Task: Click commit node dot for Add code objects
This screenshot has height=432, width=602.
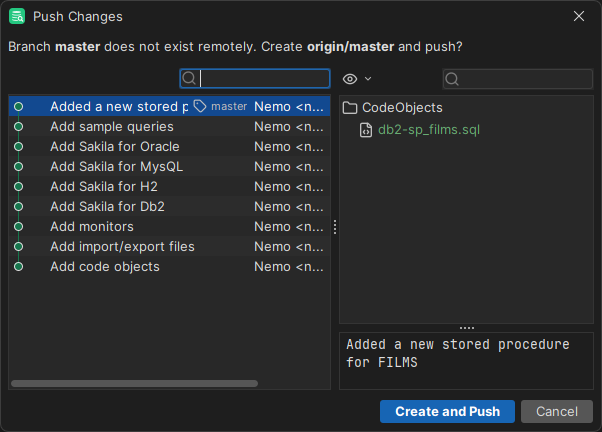Action: tap(18, 267)
